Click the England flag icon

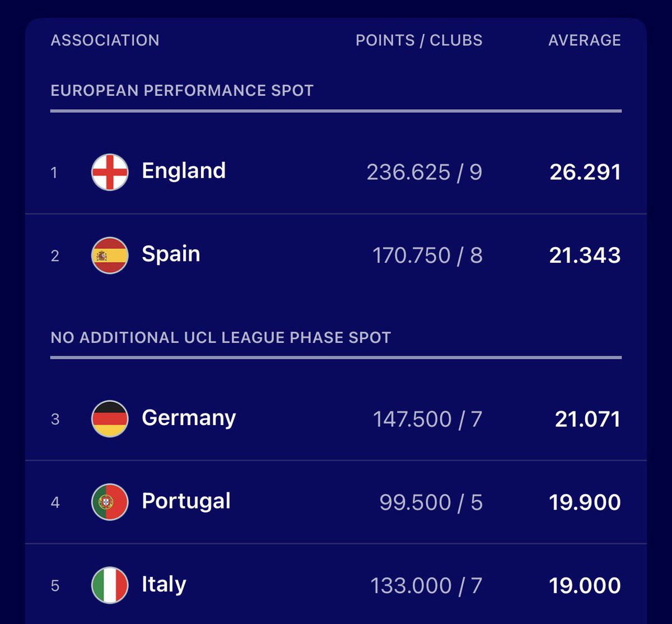point(110,172)
